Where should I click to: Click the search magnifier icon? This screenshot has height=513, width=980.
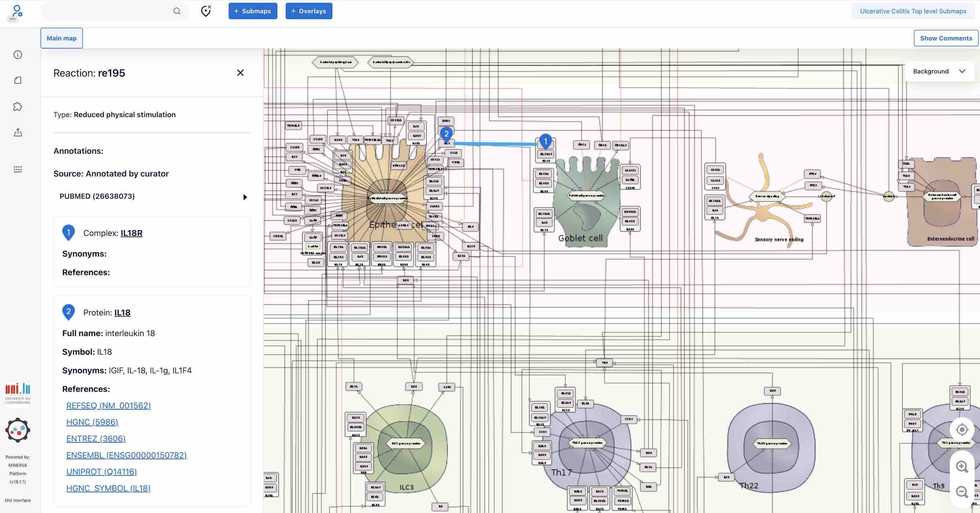click(x=177, y=11)
